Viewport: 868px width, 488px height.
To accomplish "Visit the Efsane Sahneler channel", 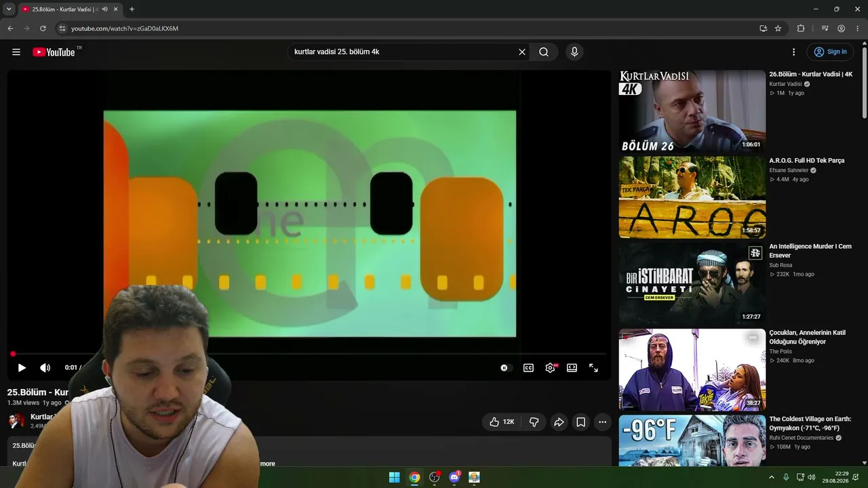I will (x=789, y=170).
